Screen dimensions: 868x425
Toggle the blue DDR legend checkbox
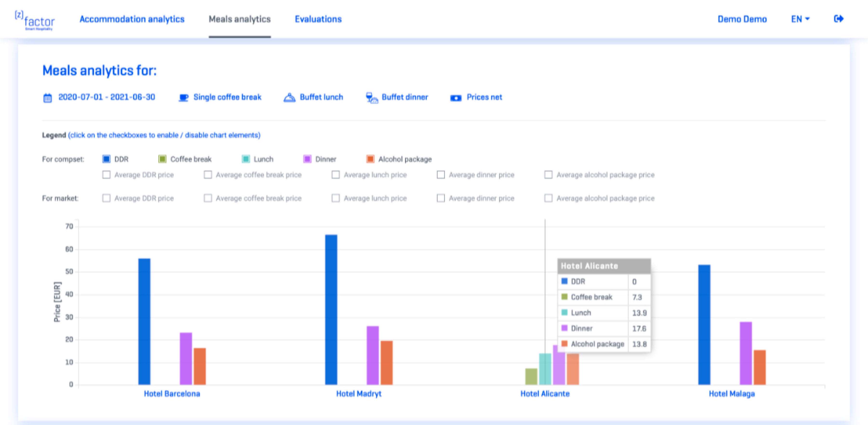click(x=107, y=159)
